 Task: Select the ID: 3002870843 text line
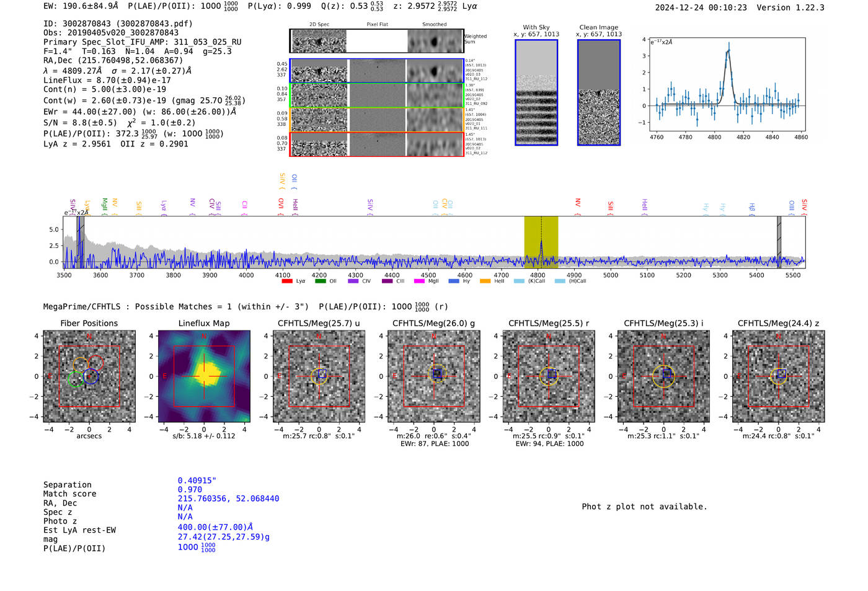click(x=118, y=24)
